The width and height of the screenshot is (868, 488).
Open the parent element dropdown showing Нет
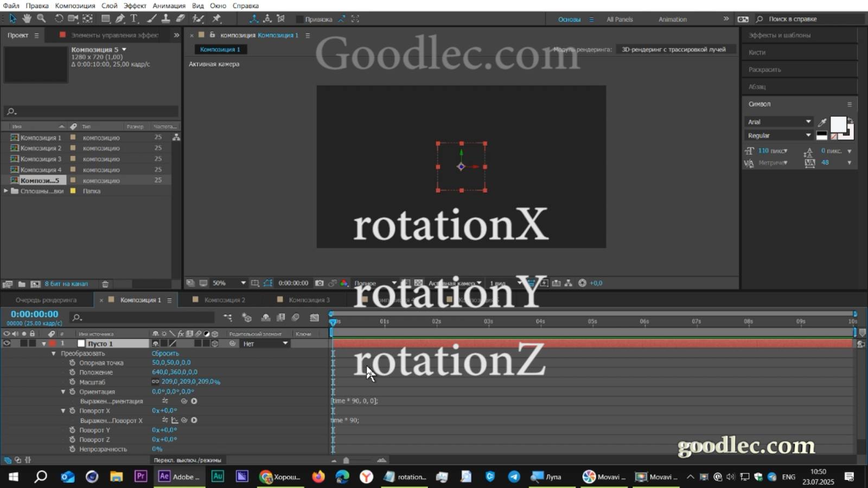click(264, 343)
